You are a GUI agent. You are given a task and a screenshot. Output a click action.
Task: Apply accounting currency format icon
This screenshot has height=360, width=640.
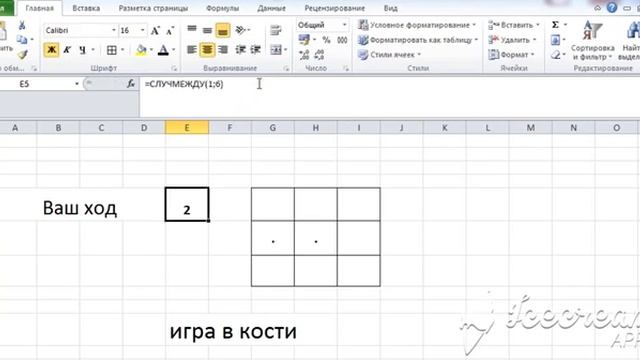(304, 40)
